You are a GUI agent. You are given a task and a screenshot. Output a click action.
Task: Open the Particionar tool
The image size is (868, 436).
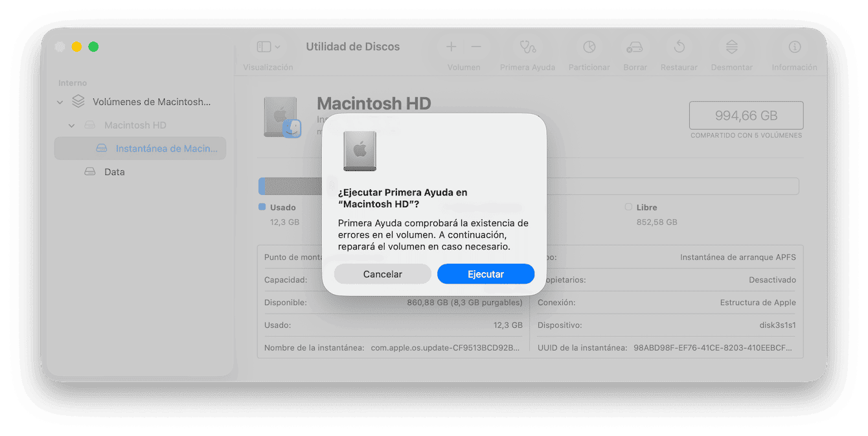[589, 47]
